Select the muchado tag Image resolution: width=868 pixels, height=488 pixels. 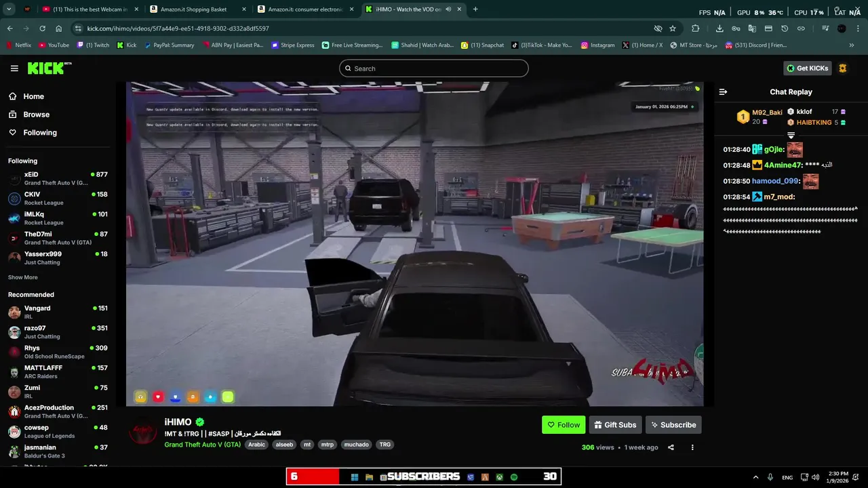[356, 445]
